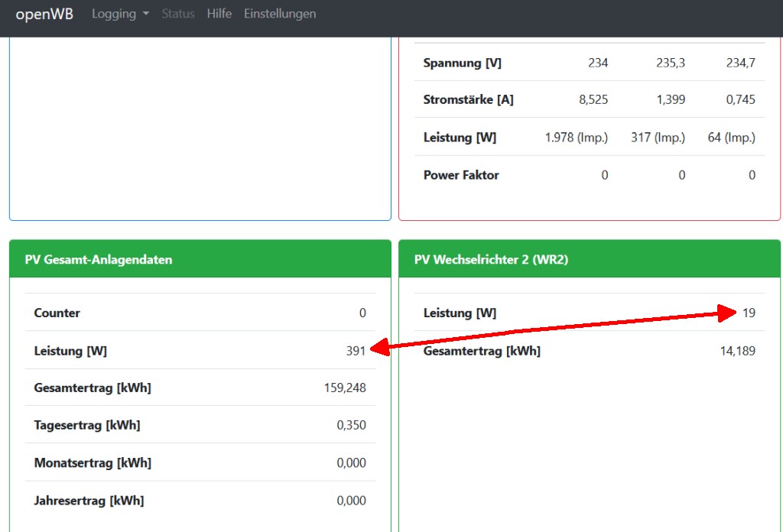Click the Power Faktor row label
Image resolution: width=783 pixels, height=532 pixels.
(461, 175)
